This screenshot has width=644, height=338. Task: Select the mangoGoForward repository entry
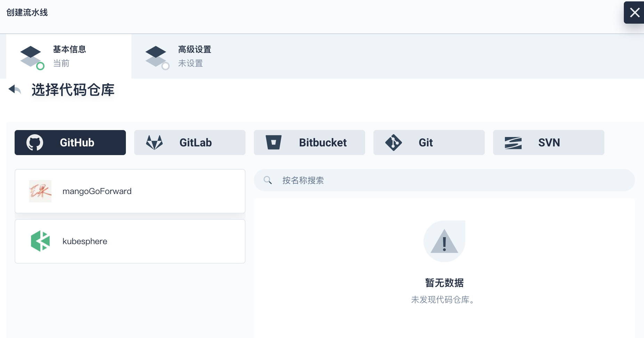130,191
